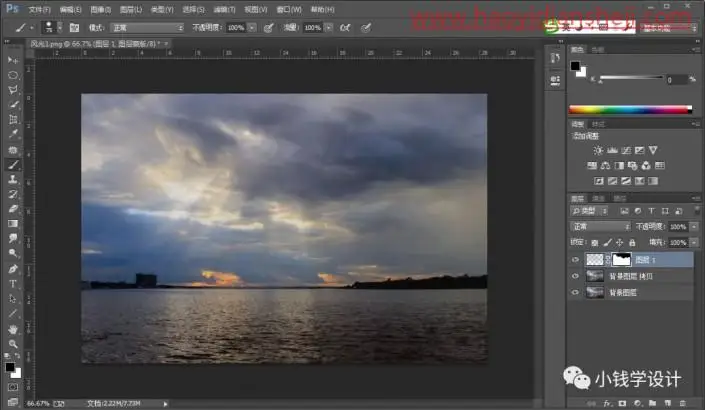Select the Healing Brush tool

[13, 150]
